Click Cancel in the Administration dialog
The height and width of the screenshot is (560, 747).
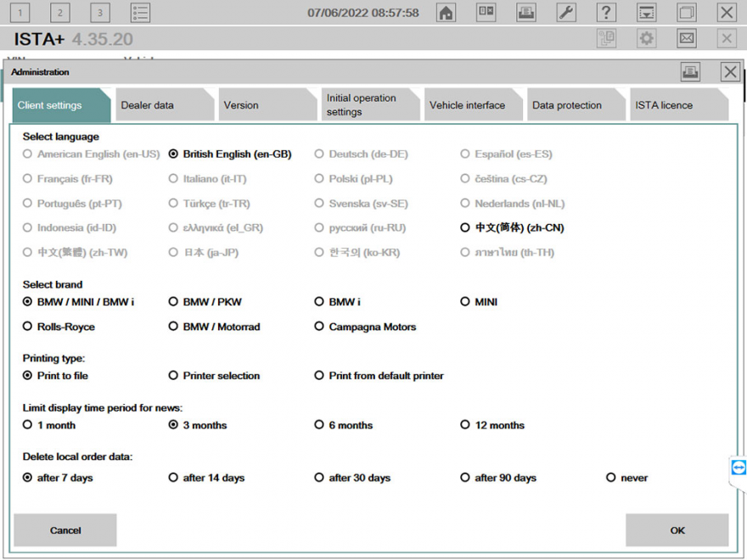pyautogui.click(x=65, y=529)
